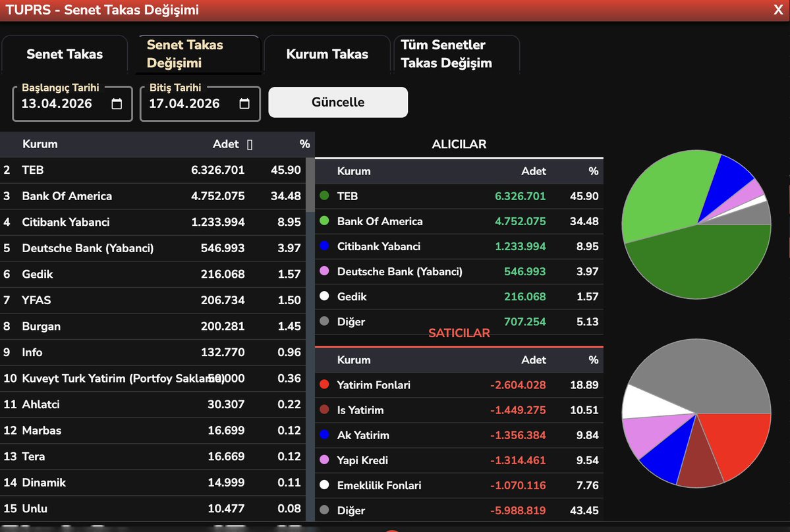Click the Kurum column header in left table
790x532 pixels.
click(40, 144)
